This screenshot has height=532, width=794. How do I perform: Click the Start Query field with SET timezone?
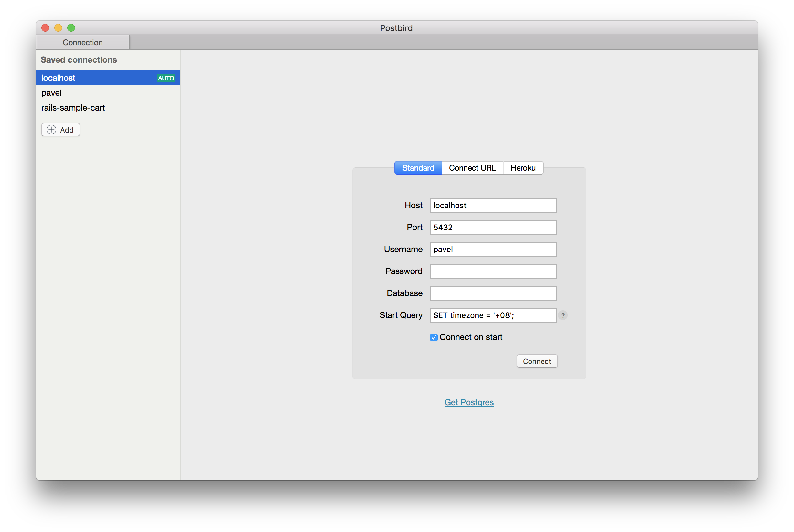pos(493,315)
